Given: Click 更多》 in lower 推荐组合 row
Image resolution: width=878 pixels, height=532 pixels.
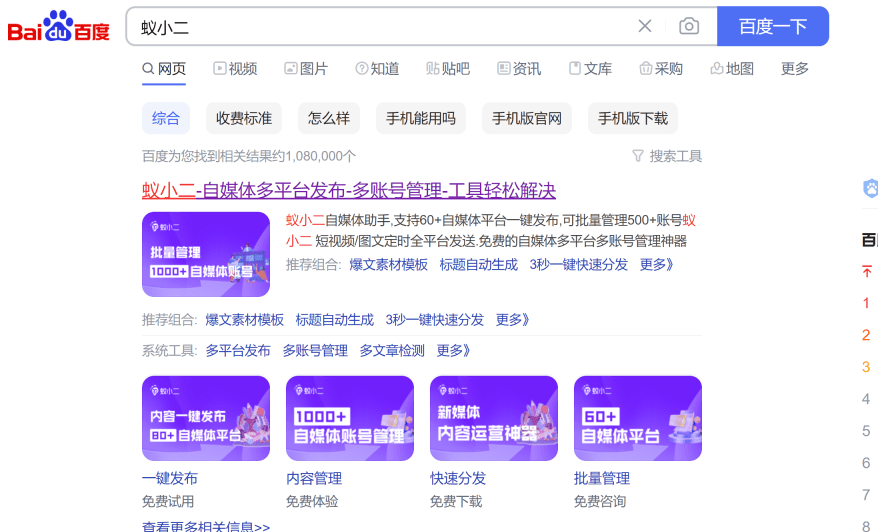Looking at the screenshot, I should coord(512,320).
